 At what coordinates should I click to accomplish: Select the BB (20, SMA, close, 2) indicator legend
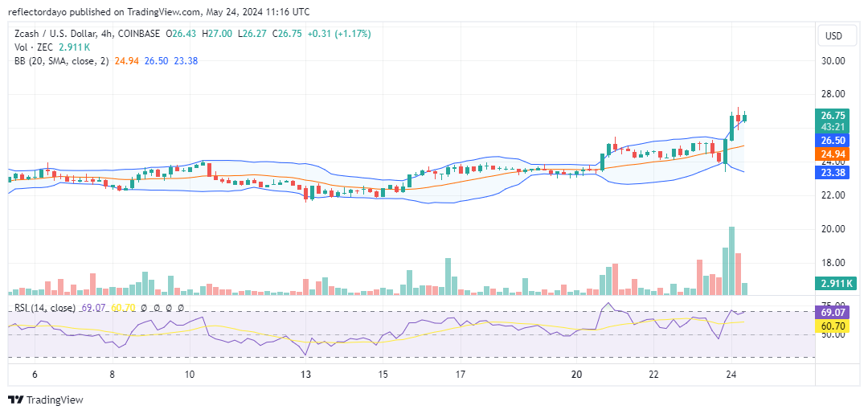[x=61, y=61]
